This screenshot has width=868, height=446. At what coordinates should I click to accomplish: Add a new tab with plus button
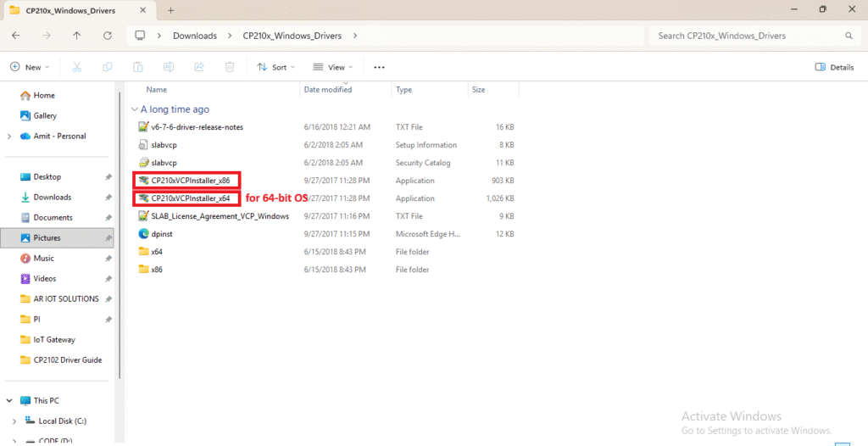[x=170, y=10]
